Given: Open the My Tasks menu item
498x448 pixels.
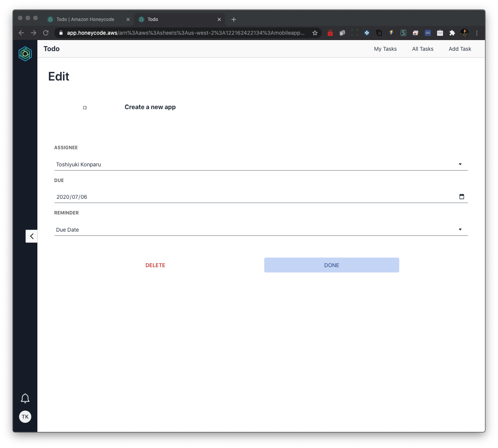Looking at the screenshot, I should tap(385, 49).
